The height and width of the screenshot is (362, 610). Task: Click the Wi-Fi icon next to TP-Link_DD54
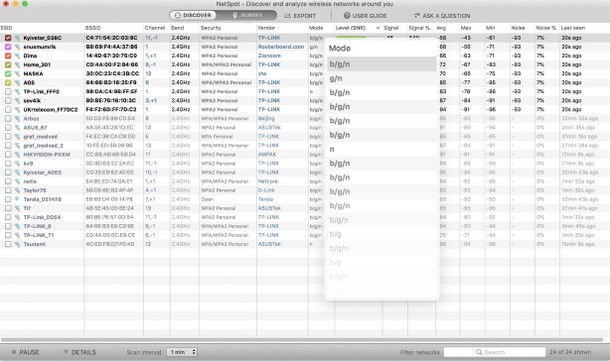17,217
